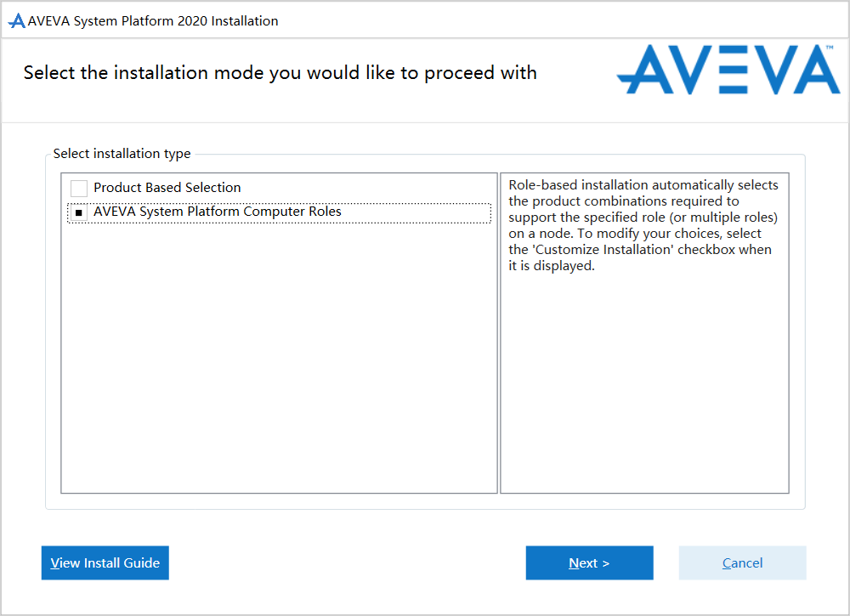Proceed with the Next > button
The image size is (850, 616).
pyautogui.click(x=589, y=562)
